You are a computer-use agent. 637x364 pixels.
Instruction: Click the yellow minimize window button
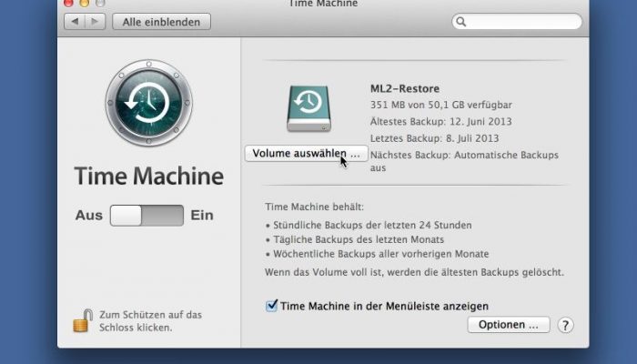pos(85,3)
